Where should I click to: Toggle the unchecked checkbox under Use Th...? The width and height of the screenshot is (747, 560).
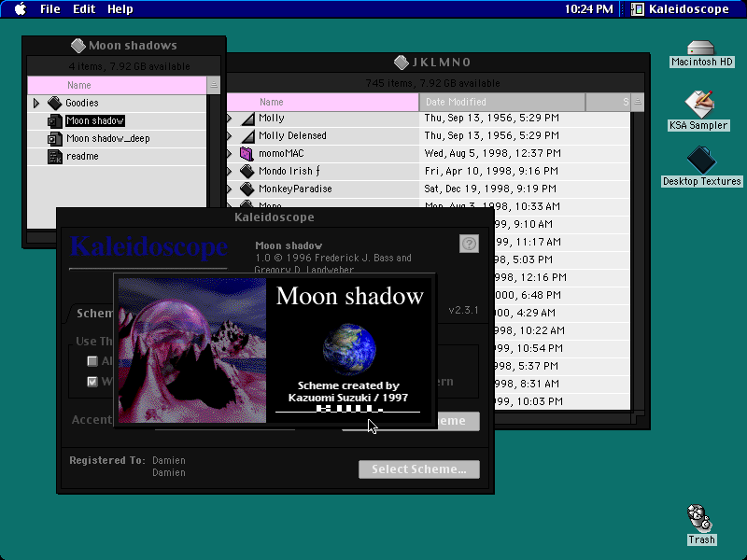(92, 361)
